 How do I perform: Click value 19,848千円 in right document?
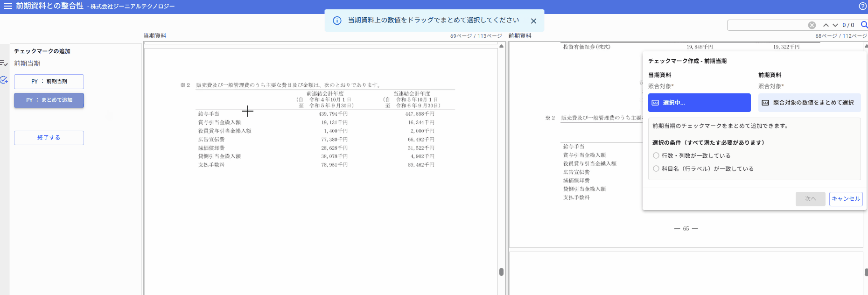(700, 47)
